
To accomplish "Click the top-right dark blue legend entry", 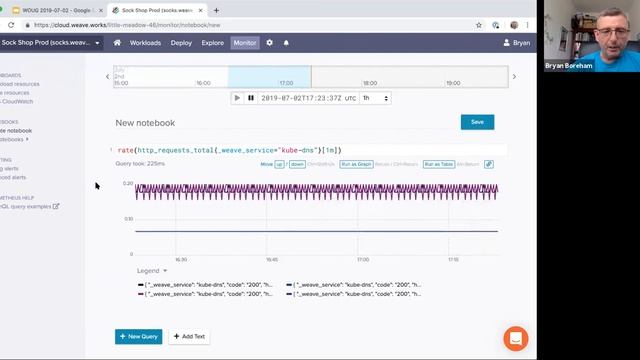I will [x=353, y=285].
